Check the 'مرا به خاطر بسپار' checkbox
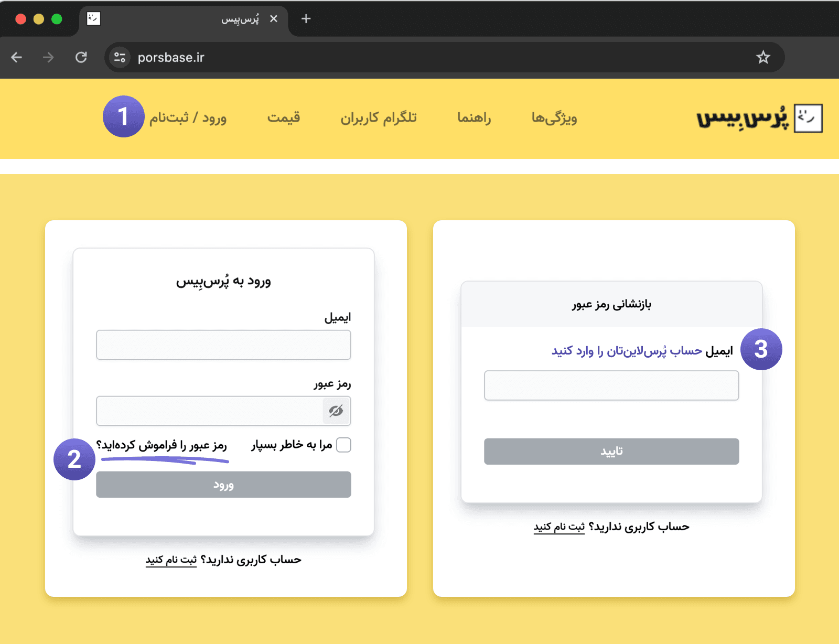This screenshot has width=839, height=644. point(343,445)
